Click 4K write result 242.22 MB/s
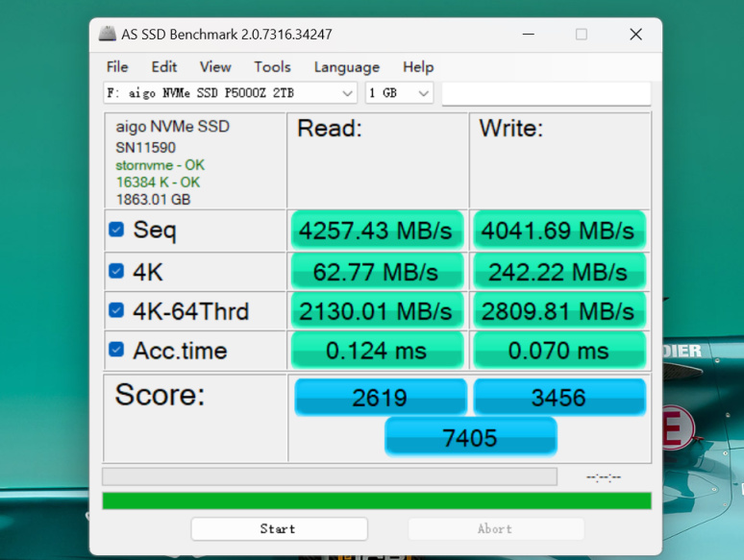Image resolution: width=744 pixels, height=560 pixels. coord(559,272)
